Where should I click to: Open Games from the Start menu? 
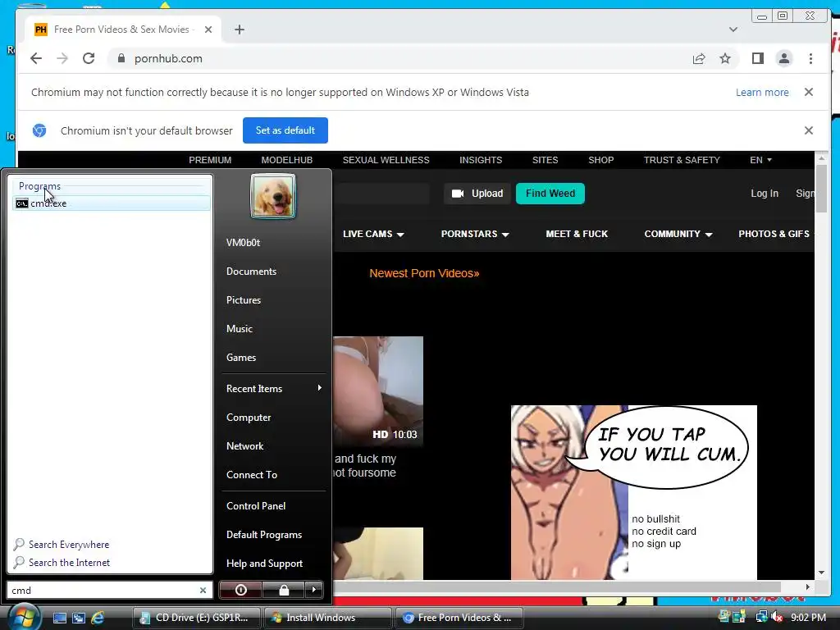pos(241,358)
